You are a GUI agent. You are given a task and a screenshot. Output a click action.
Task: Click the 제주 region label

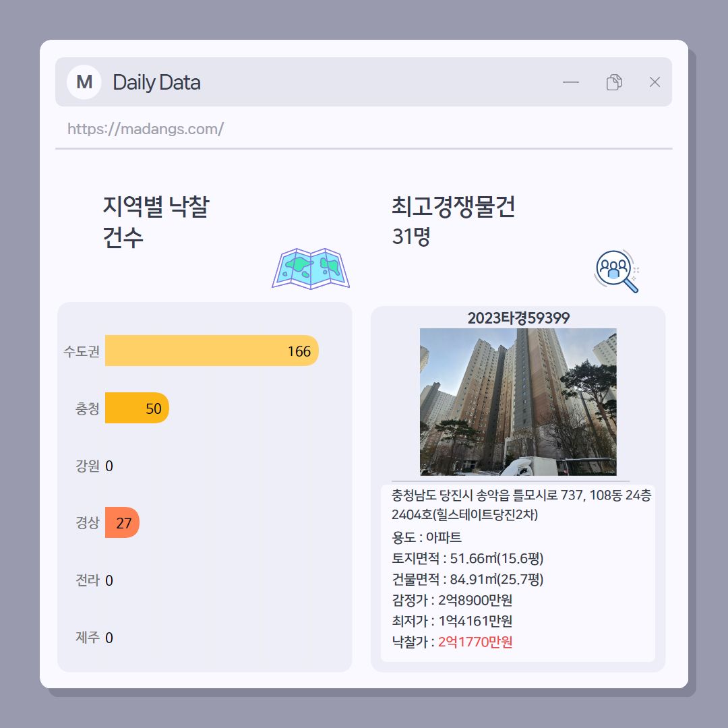coord(87,637)
